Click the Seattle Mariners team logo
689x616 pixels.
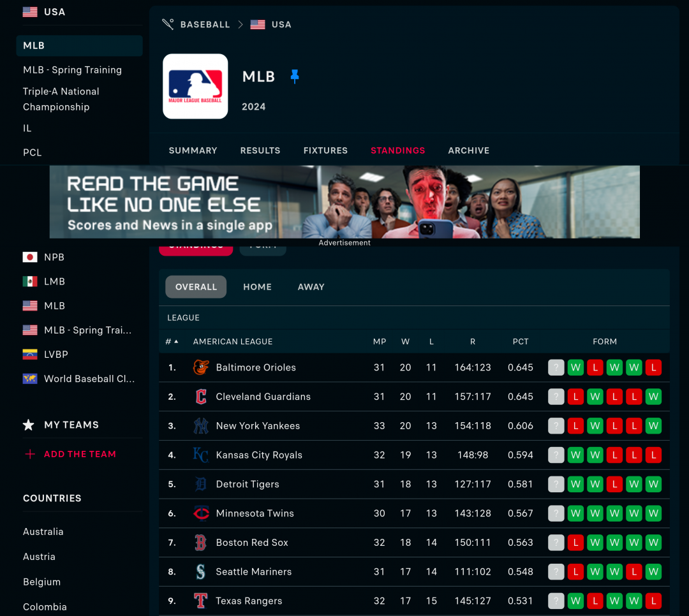[x=201, y=571]
